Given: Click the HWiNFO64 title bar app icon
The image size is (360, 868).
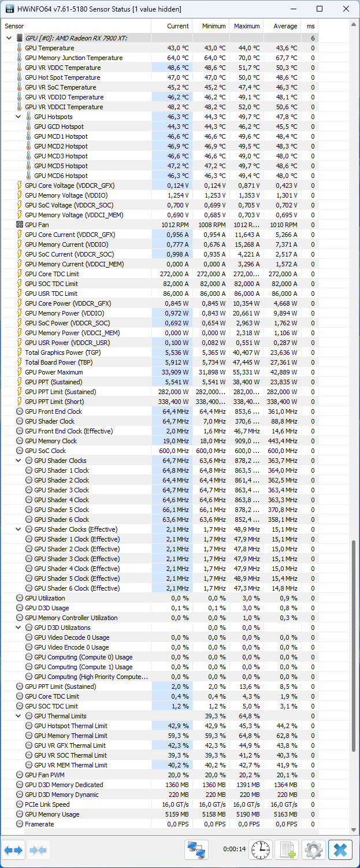Looking at the screenshot, I should click(x=10, y=9).
